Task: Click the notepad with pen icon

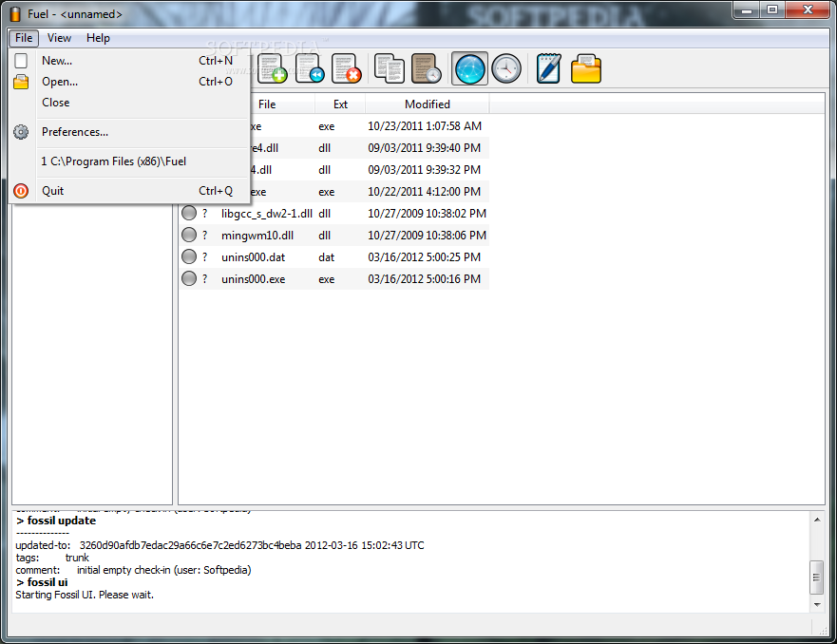Action: [x=549, y=68]
